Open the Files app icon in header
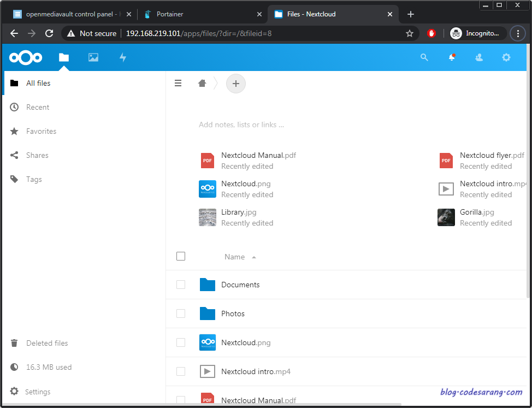Screen dimensions: 532x408 point(64,57)
